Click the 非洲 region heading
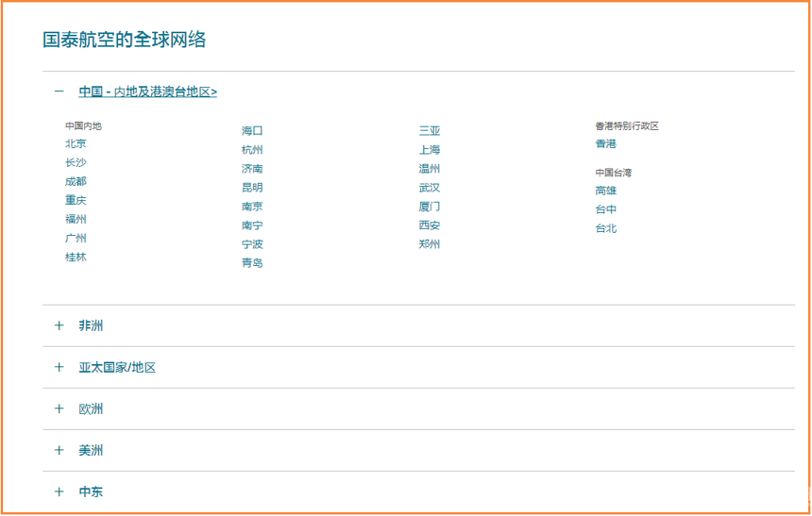The width and height of the screenshot is (812, 516). (x=91, y=325)
